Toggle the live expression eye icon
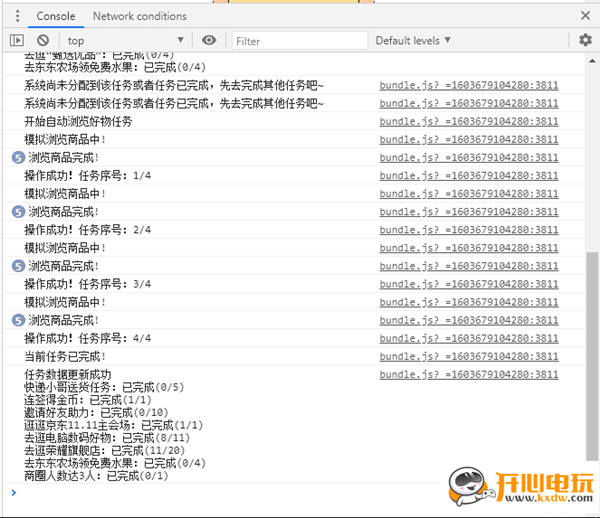The width and height of the screenshot is (600, 518). (209, 40)
